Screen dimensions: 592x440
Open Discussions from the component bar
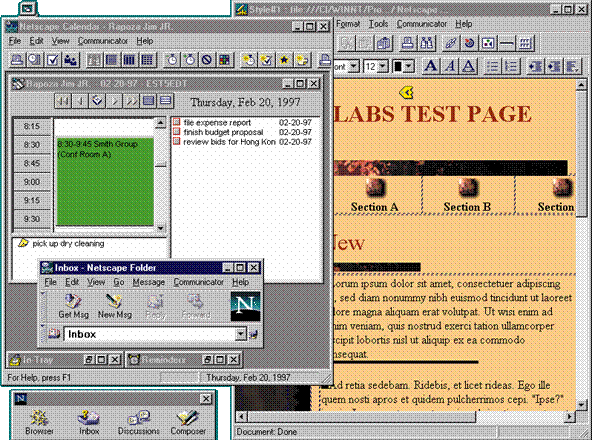(x=139, y=422)
